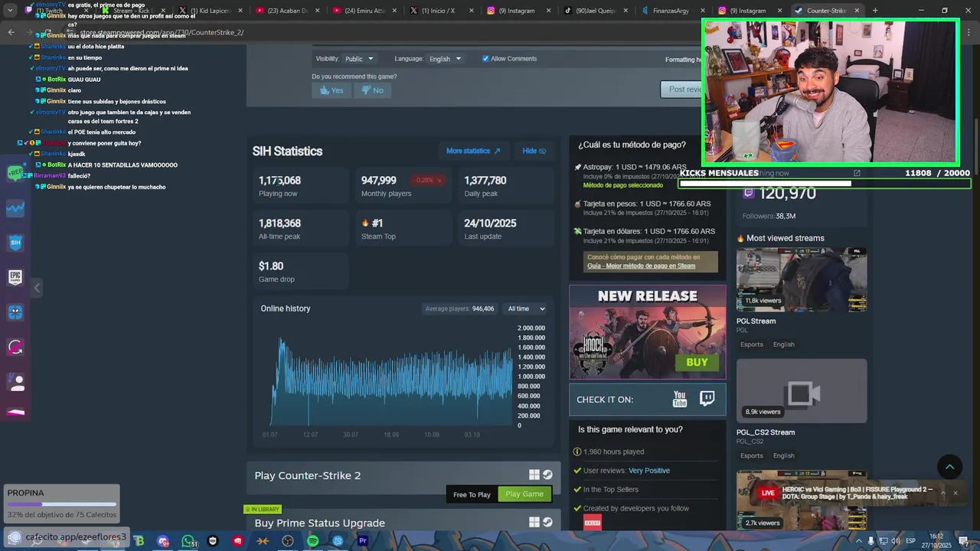Open the REP icon in the left sidebar

tap(15, 174)
